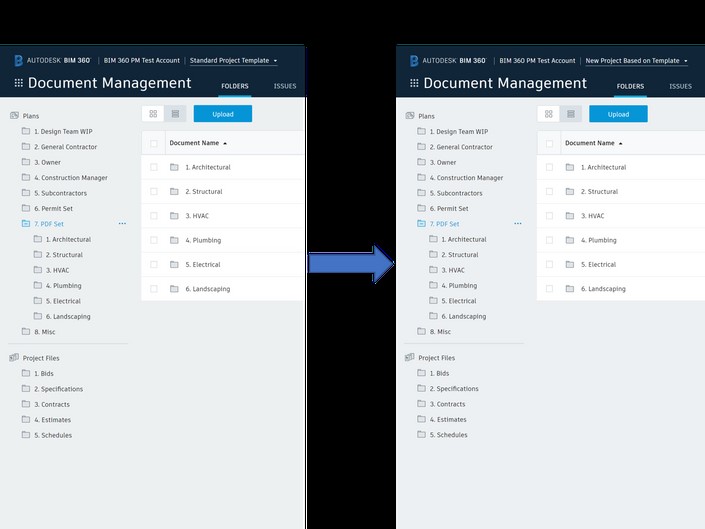Select 2. Structural subfolder in right tree
This screenshot has height=529, width=705.
460,254
